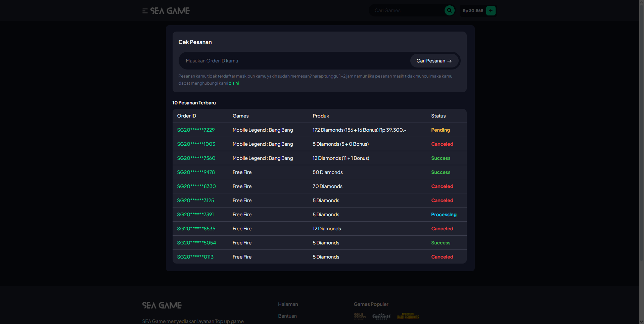
Task: Click the Games column header
Action: click(x=240, y=116)
